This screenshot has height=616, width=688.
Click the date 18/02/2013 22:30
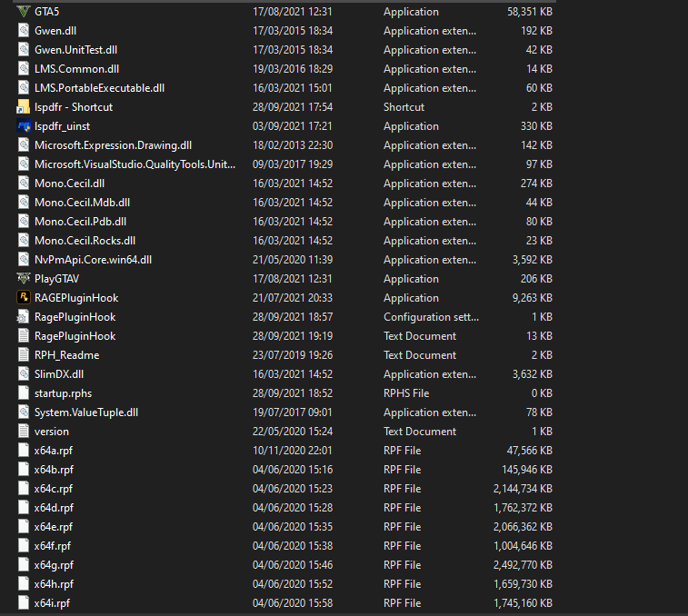tap(293, 145)
